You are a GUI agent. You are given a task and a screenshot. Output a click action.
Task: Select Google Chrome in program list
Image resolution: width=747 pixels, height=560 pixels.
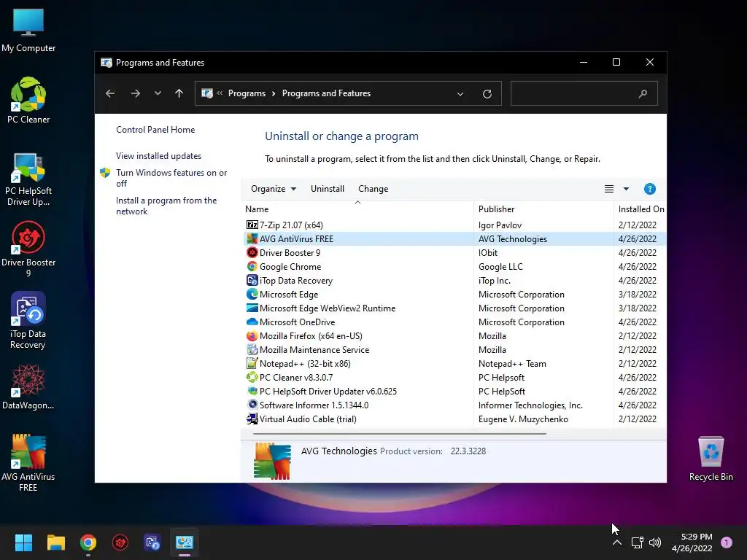click(x=454, y=267)
